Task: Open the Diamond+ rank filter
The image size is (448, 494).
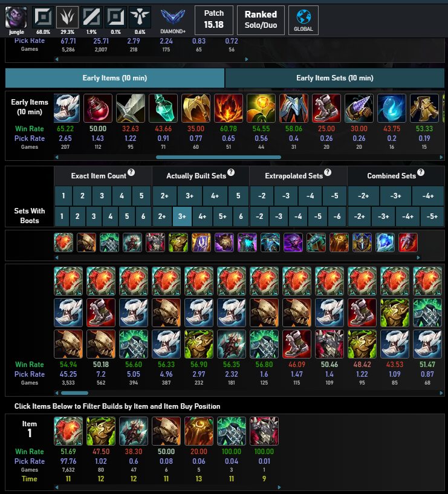Action: pos(173,21)
